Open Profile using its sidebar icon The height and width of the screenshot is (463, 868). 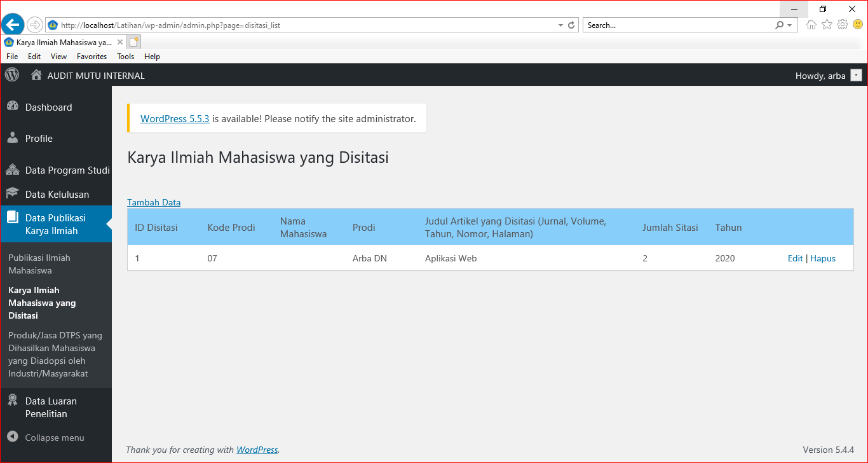(13, 138)
